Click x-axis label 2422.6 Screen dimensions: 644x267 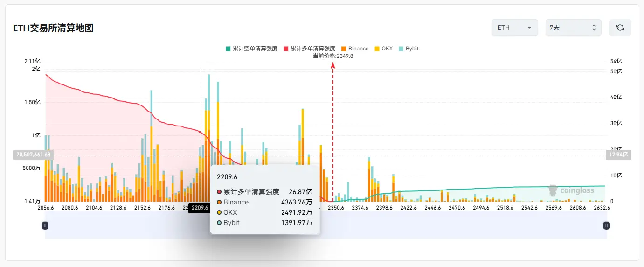pos(409,208)
